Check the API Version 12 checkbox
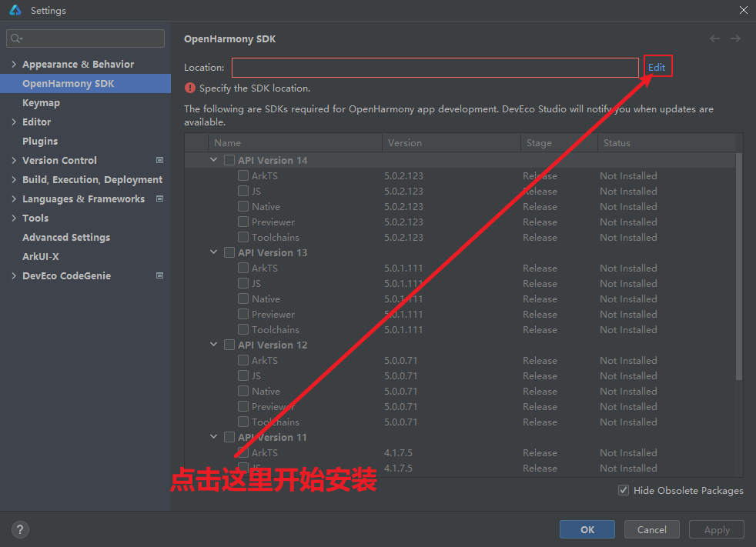This screenshot has height=547, width=756. coord(229,345)
